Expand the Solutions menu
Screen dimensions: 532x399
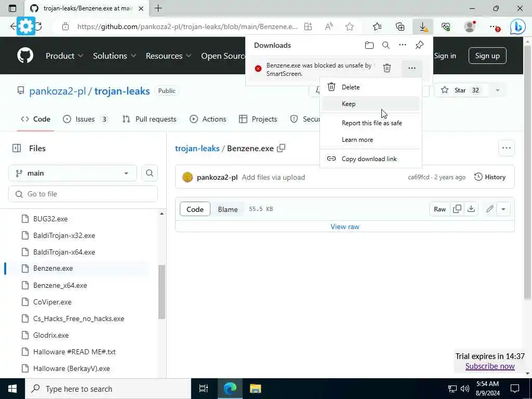pyautogui.click(x=114, y=56)
